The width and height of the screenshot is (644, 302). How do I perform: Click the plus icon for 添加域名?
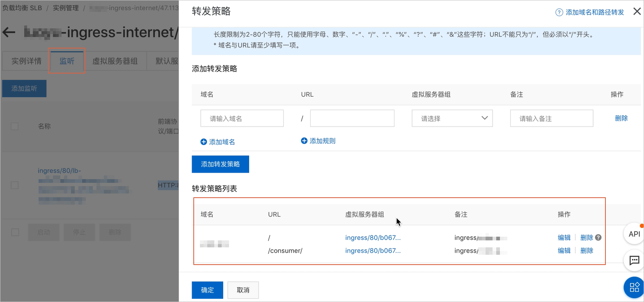click(x=204, y=142)
